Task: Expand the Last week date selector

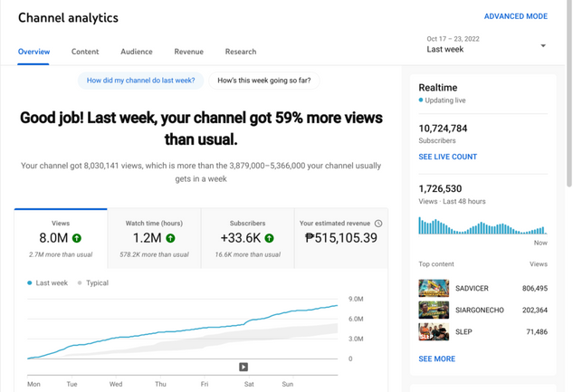Action: pos(445,50)
